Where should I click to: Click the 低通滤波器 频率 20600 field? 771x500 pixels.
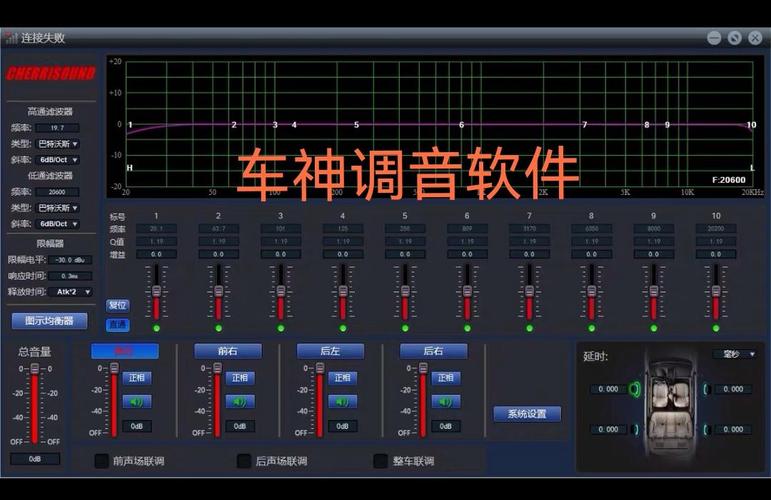[58, 192]
